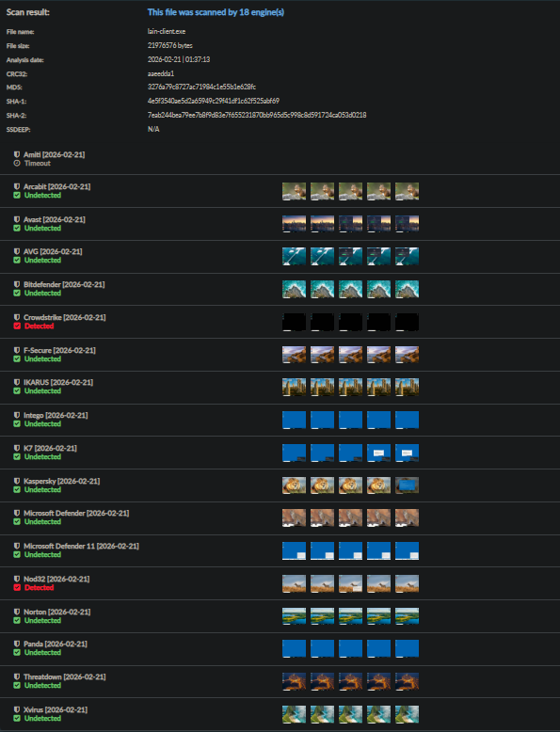Screen dimensions: 560x732
Task: Click the shield icon beside Microsoft Defender 11
Action: [x=17, y=546]
